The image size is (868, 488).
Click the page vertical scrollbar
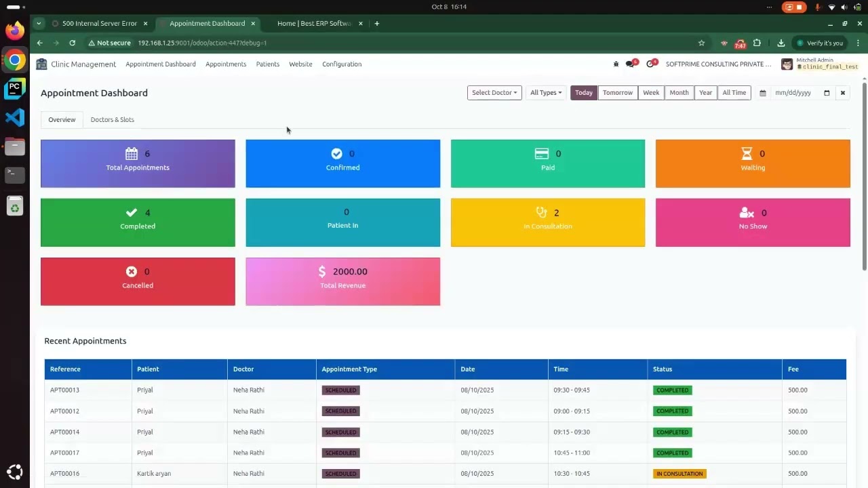(x=864, y=176)
